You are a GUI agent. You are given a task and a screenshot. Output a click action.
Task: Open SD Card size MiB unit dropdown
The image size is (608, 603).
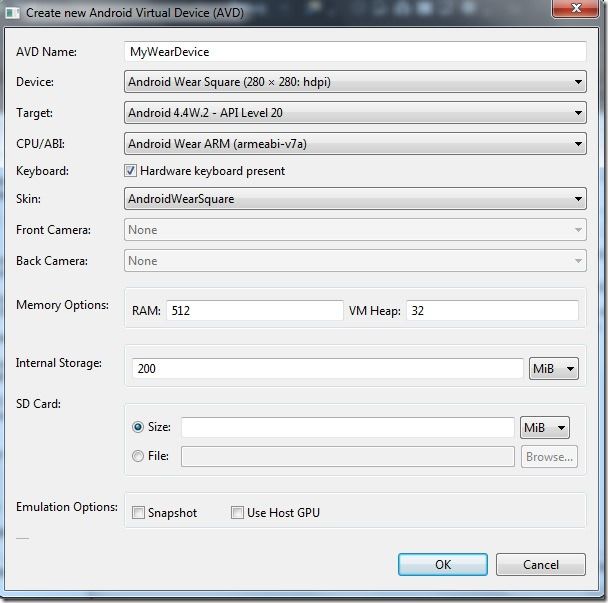[x=545, y=427]
